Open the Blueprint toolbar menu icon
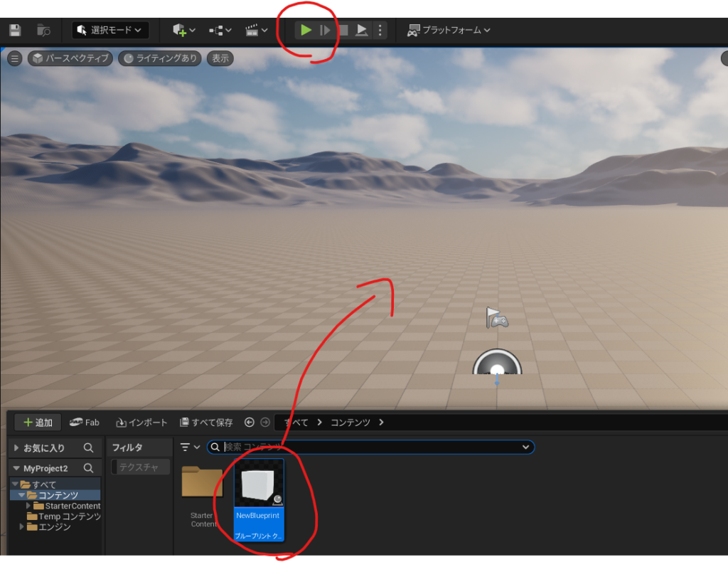This screenshot has width=728, height=562. click(220, 30)
